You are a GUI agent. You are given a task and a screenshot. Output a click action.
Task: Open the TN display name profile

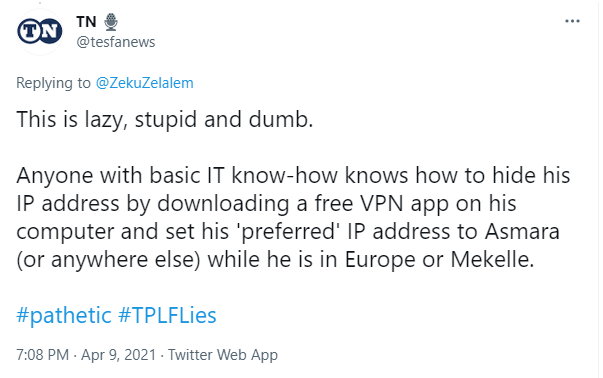coord(86,22)
